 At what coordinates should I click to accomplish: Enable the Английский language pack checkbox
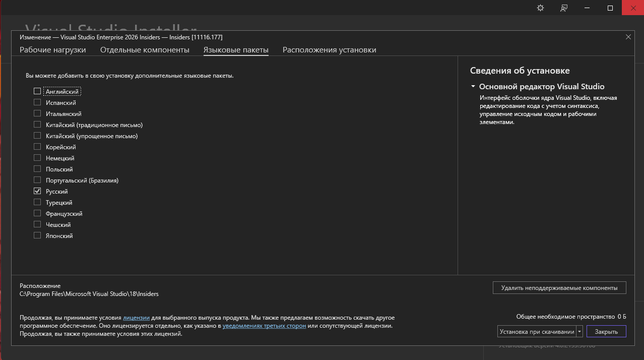(37, 91)
